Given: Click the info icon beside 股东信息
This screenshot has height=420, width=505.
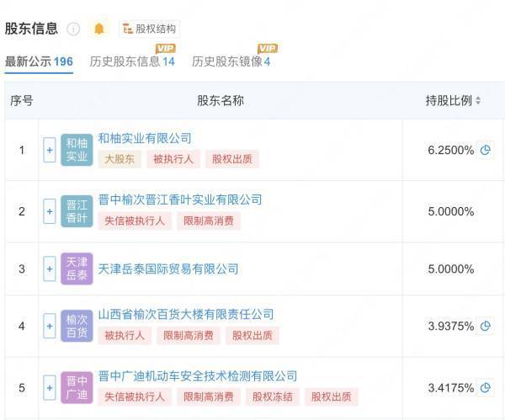Looking at the screenshot, I should 73,29.
